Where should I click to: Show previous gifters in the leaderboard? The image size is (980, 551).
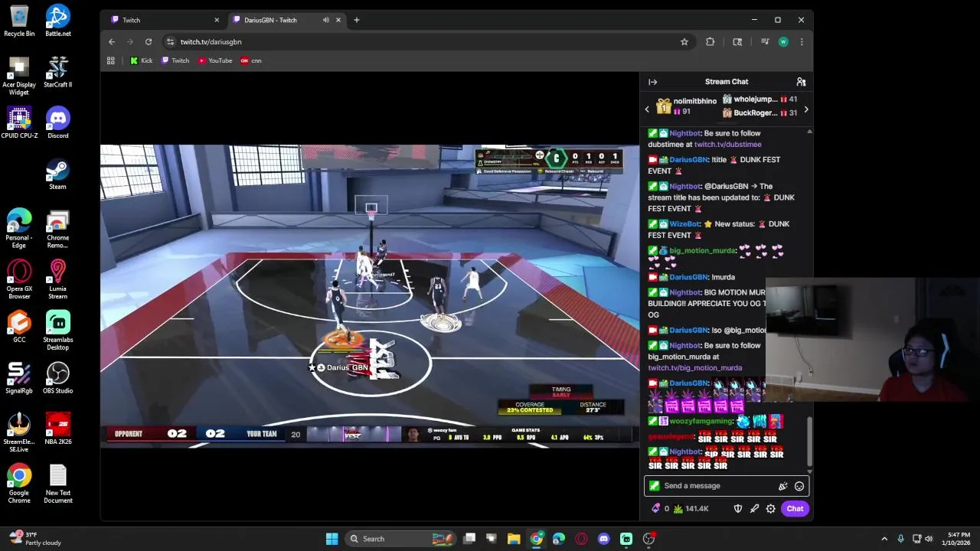[647, 109]
